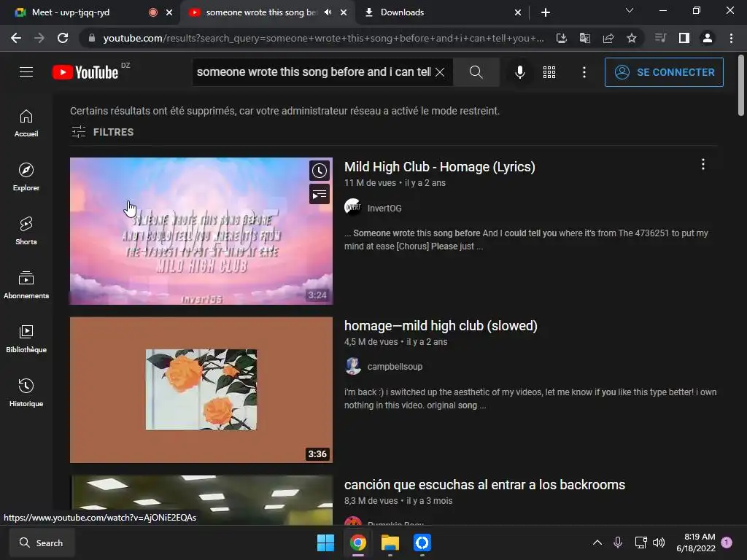
Task: Open Chrome from the taskbar
Action: 358,542
